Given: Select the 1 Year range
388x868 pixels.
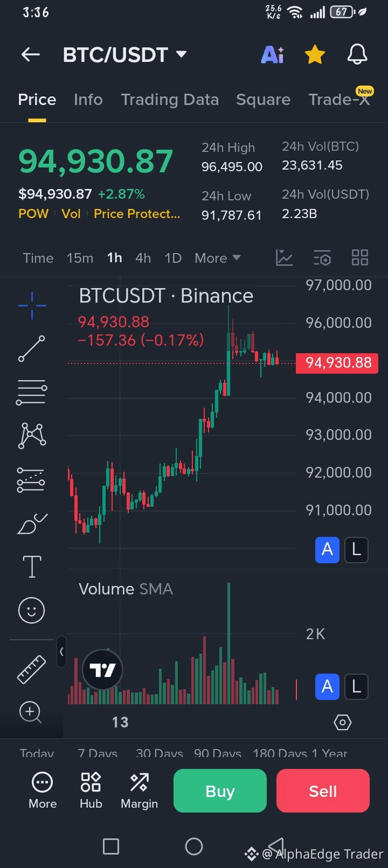Looking at the screenshot, I should coord(329,753).
